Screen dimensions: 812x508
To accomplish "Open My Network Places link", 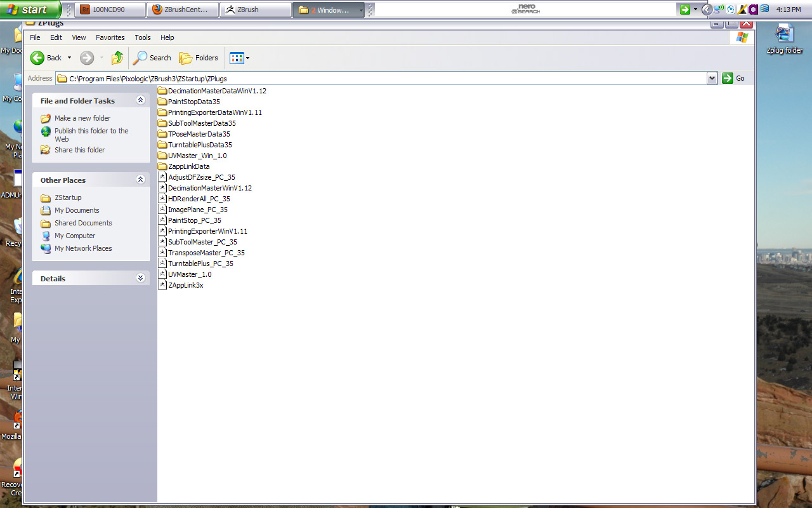I will coord(83,248).
